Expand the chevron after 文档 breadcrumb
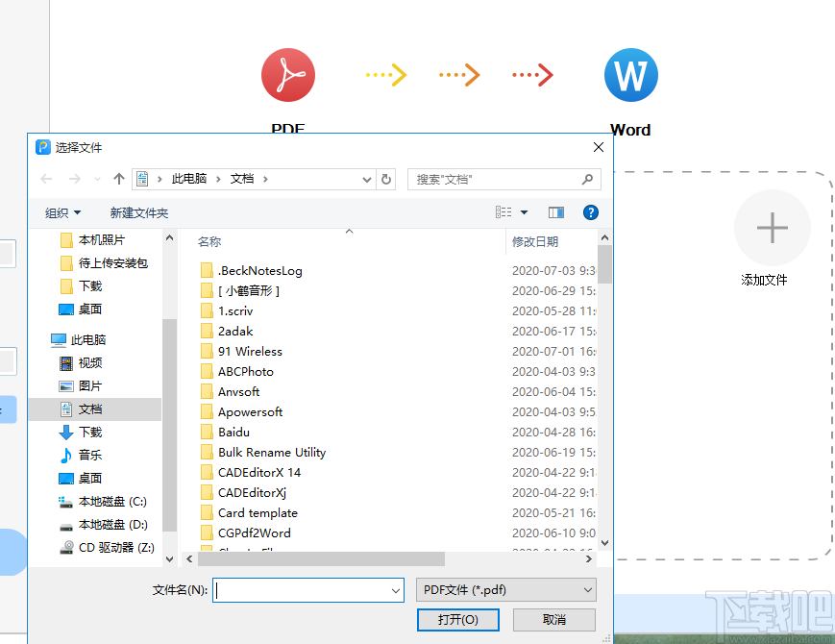835x644 pixels. pos(265,179)
